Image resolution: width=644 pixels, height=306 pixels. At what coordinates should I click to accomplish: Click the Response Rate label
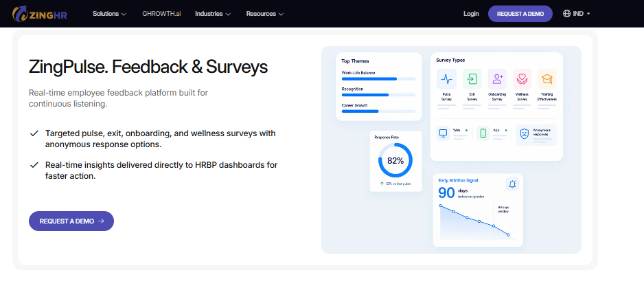pyautogui.click(x=387, y=138)
